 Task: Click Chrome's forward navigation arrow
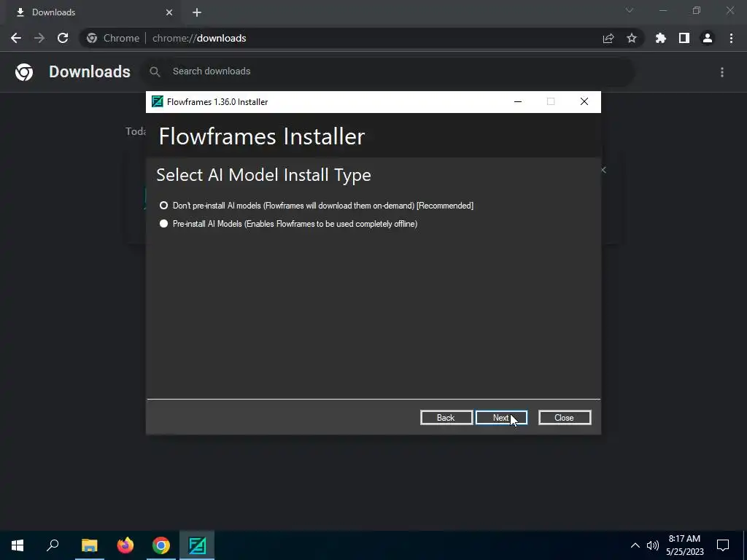pyautogui.click(x=39, y=38)
